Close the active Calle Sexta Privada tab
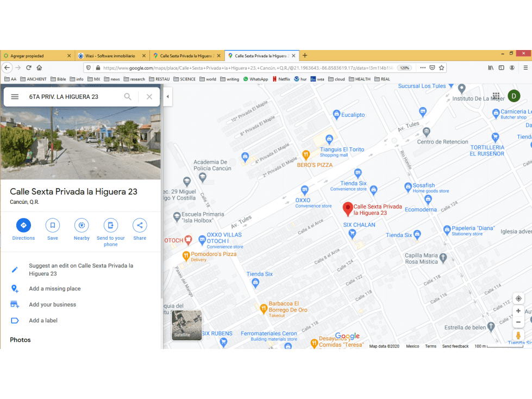 (x=293, y=55)
